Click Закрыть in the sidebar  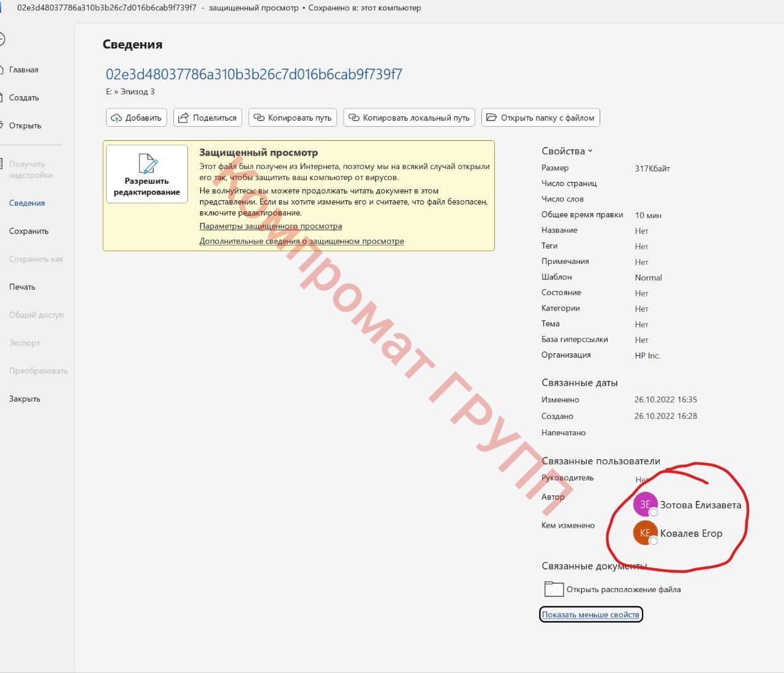point(24,399)
